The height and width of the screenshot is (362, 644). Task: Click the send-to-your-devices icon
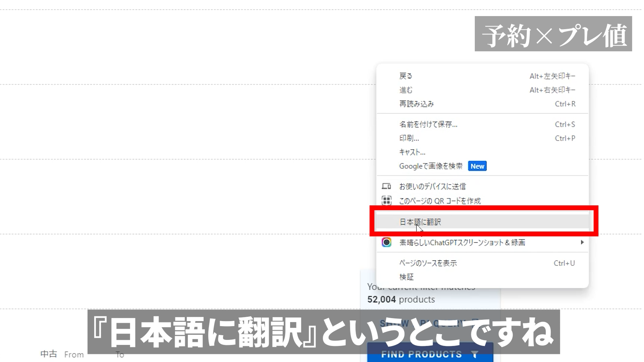(x=386, y=186)
